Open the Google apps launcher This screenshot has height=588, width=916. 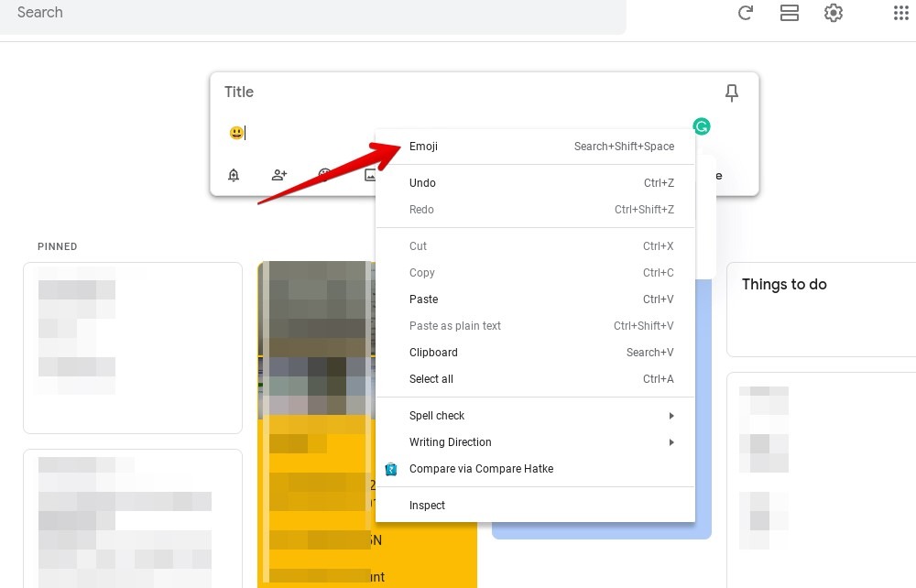click(901, 13)
